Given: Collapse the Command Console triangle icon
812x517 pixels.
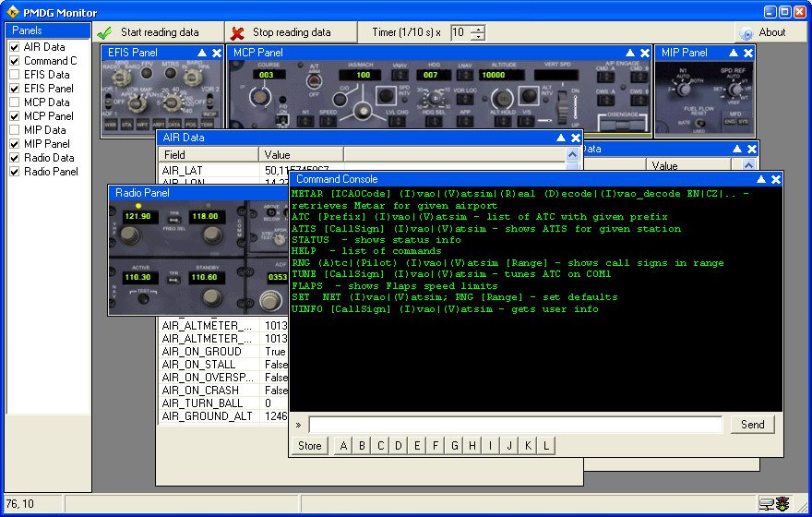Looking at the screenshot, I should tap(760, 179).
